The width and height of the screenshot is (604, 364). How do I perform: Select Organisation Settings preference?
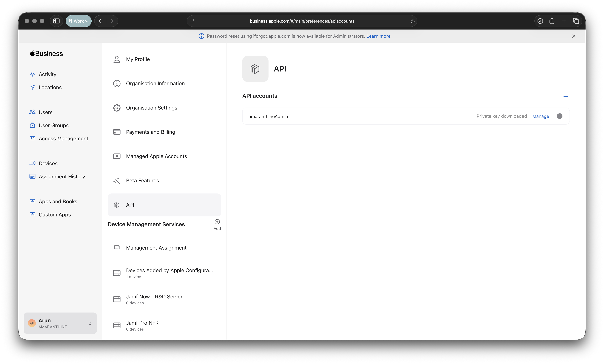point(164,108)
